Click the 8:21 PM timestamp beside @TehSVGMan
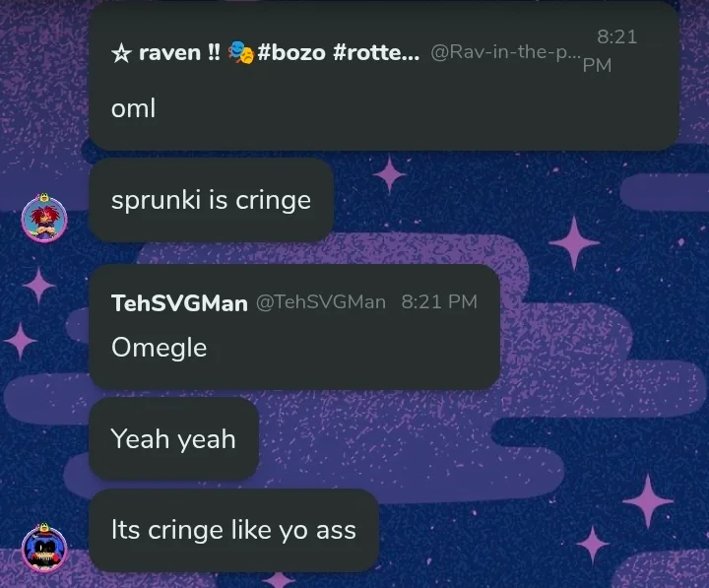709x588 pixels. coord(438,302)
